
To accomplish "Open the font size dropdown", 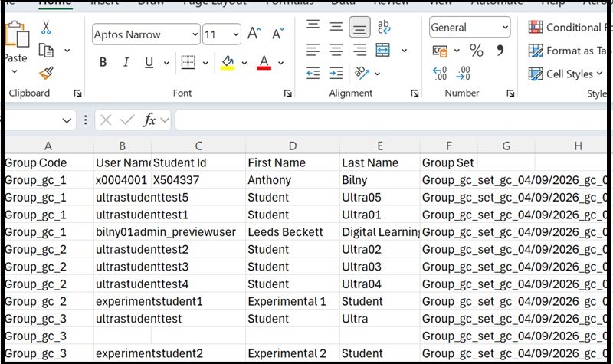I will coord(236,34).
